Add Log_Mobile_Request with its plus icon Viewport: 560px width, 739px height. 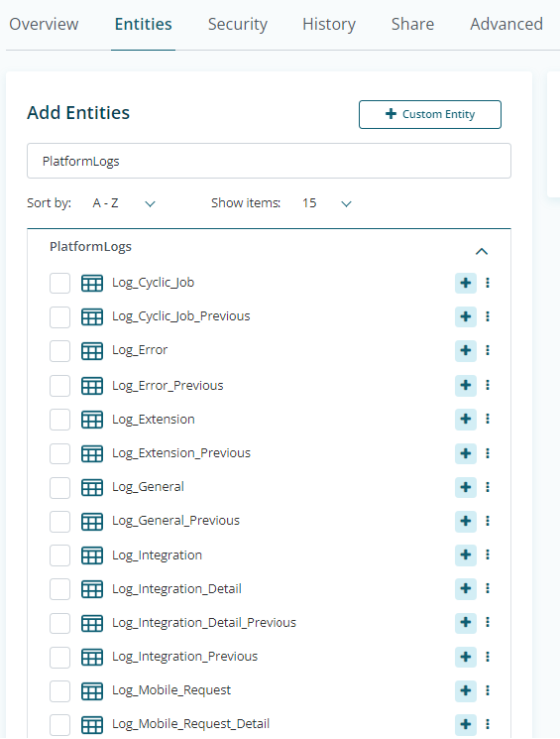click(465, 690)
